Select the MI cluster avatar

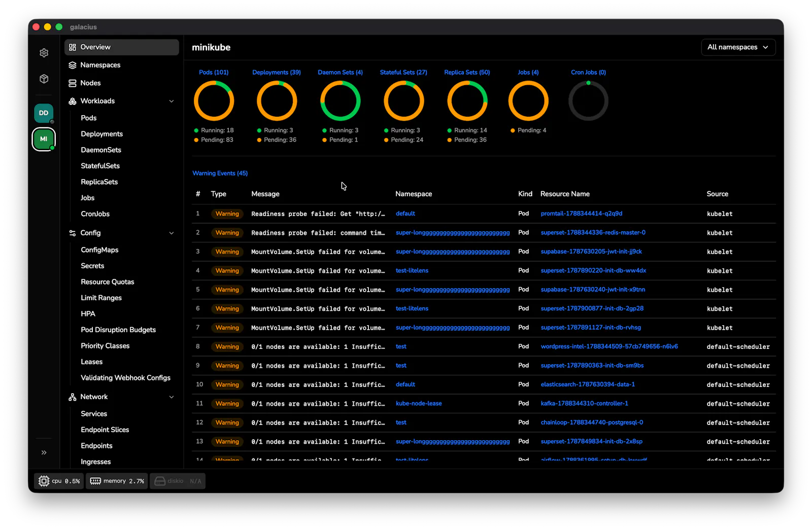(44, 139)
